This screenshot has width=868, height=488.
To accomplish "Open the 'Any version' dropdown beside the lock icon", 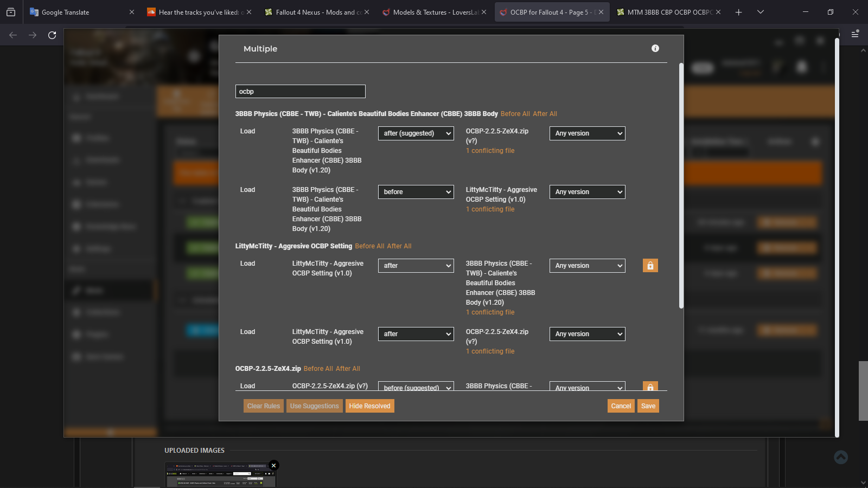I will [588, 266].
